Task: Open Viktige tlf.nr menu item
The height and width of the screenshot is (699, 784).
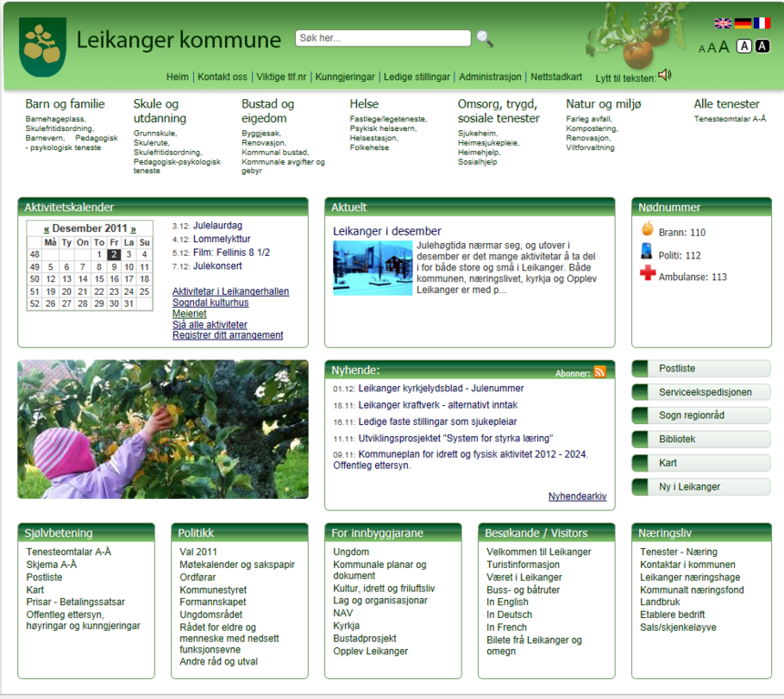Action: point(281,77)
